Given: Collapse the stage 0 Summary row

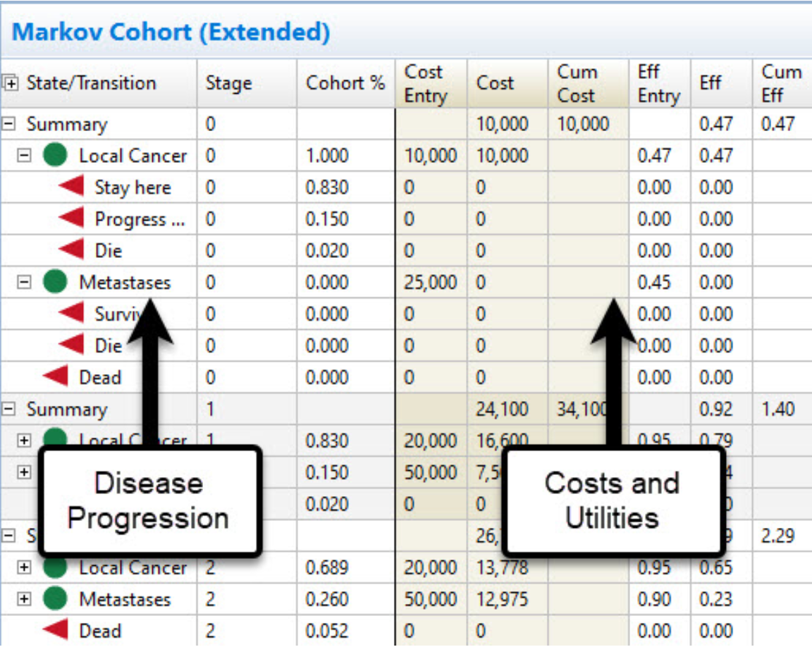Looking at the screenshot, I should 9,124.
